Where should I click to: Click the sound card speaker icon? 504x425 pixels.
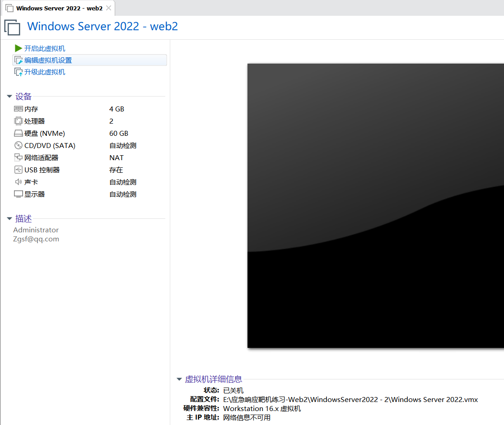(x=19, y=182)
